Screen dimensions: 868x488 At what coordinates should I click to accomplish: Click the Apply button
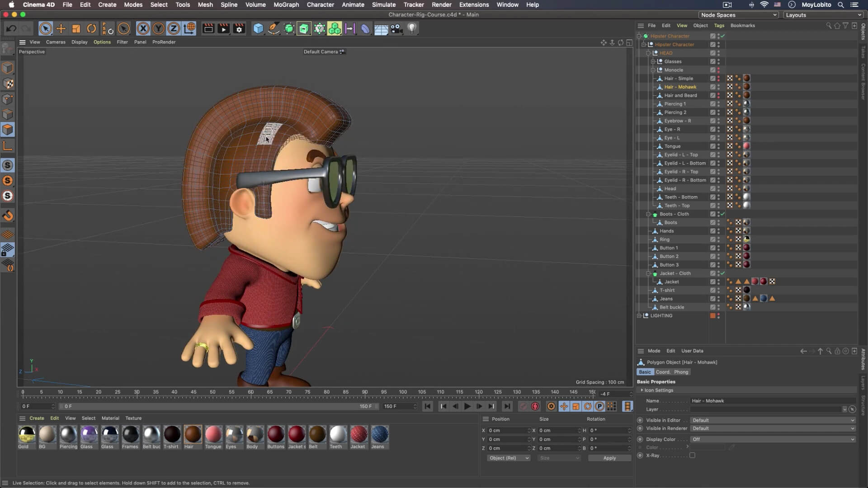click(x=609, y=458)
